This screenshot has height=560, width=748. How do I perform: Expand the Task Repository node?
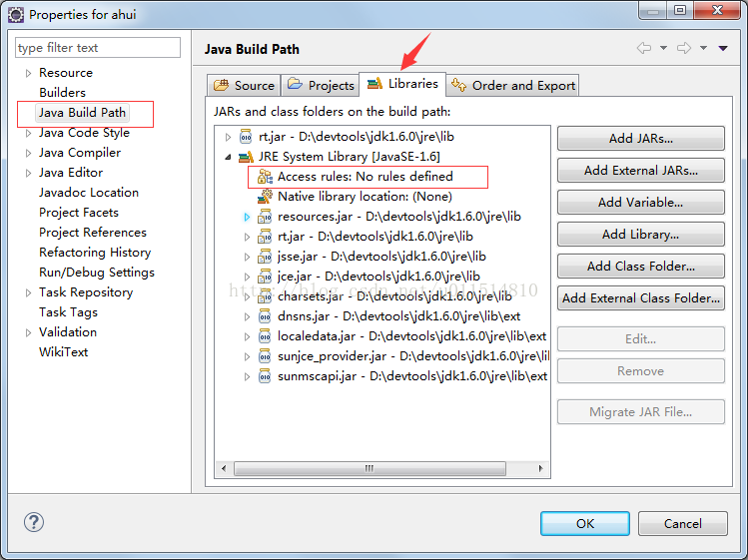click(28, 292)
